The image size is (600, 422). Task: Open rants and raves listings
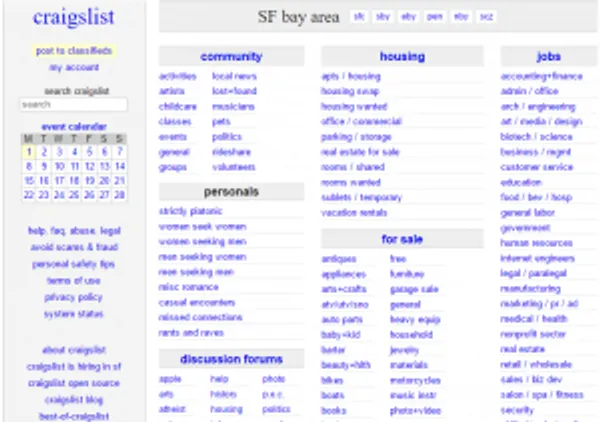(x=191, y=332)
